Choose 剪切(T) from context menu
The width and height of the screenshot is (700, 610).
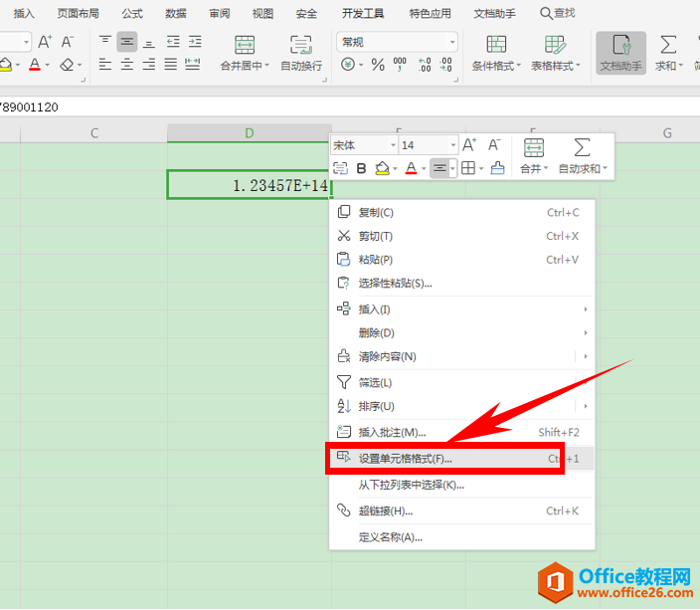[x=462, y=236]
